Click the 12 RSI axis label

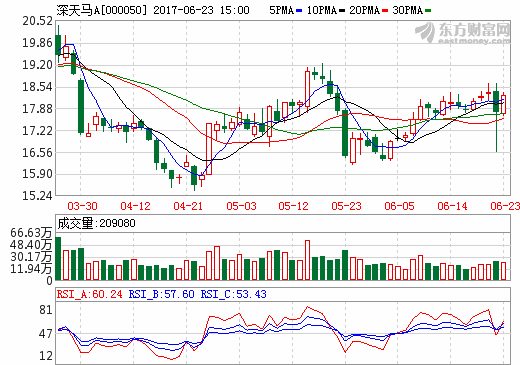click(46, 356)
